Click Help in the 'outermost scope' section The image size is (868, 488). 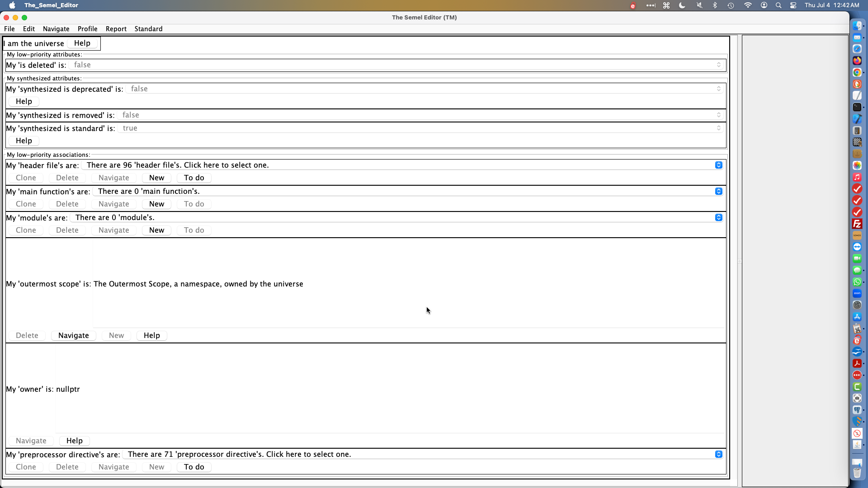point(152,336)
